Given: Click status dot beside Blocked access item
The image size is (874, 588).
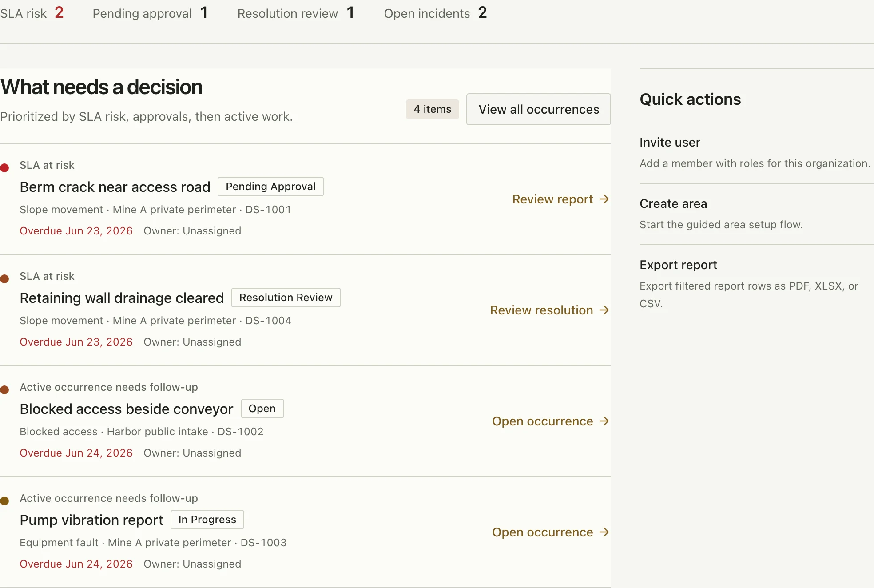Looking at the screenshot, I should (x=5, y=390).
